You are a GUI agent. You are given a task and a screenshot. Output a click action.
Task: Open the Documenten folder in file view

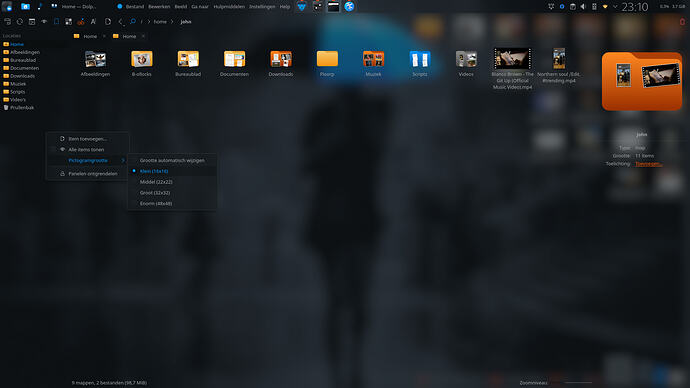click(234, 59)
